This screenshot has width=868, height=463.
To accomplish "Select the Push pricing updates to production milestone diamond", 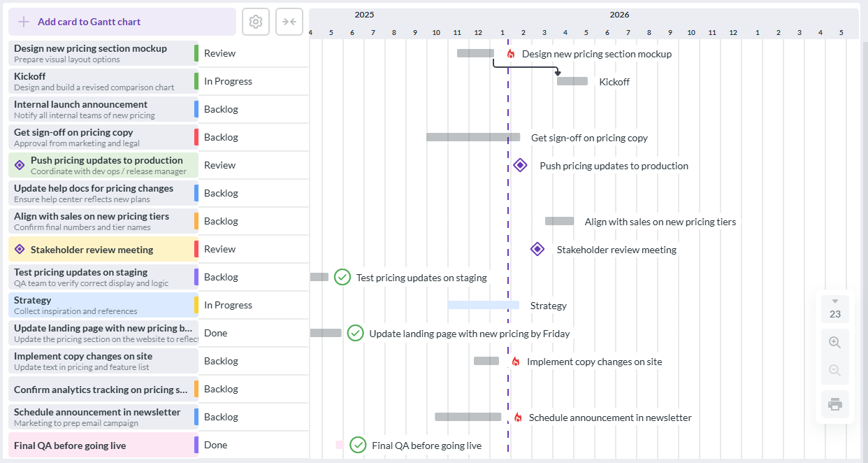I will (519, 164).
